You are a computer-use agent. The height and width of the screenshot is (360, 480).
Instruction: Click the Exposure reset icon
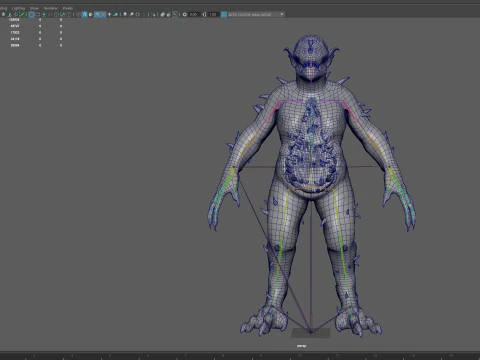(184, 14)
